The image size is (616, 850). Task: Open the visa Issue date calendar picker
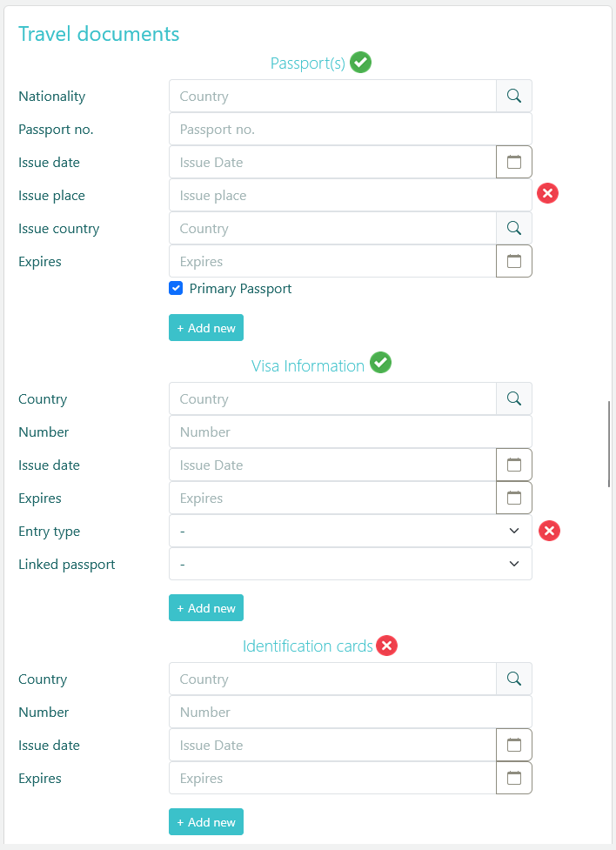[513, 465]
